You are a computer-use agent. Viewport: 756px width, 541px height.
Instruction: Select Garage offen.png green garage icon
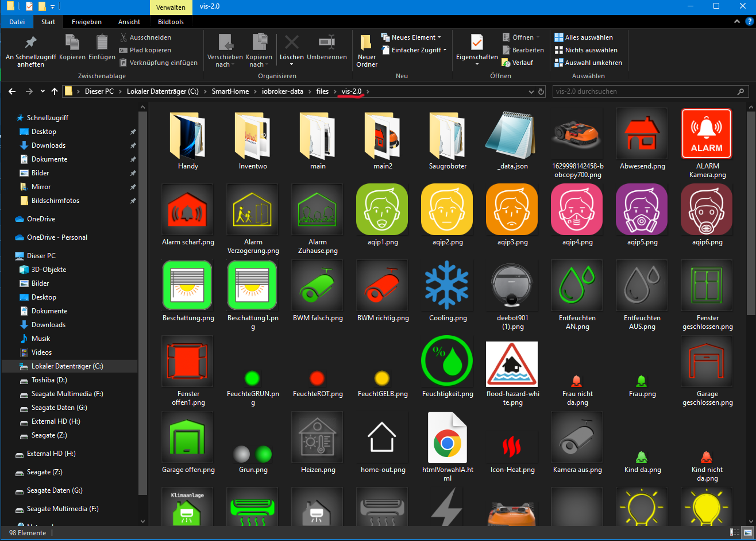click(x=188, y=437)
